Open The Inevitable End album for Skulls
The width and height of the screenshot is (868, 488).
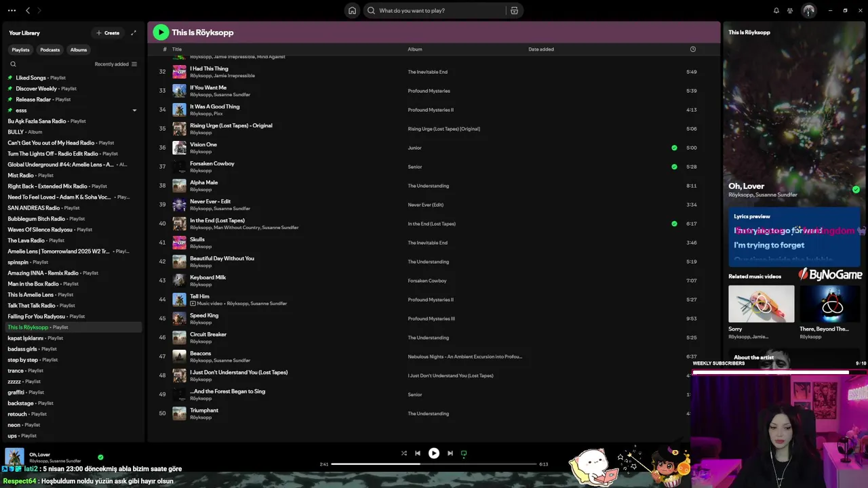click(x=427, y=243)
